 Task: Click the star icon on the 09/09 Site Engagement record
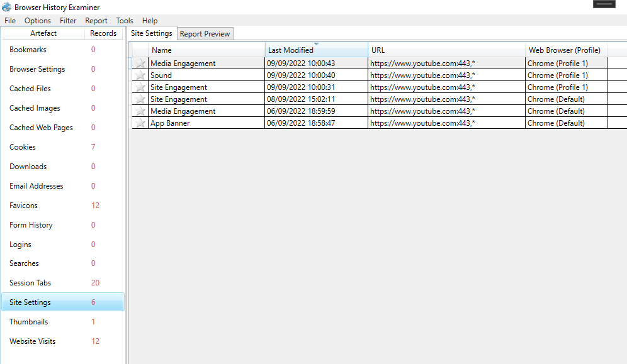coord(139,87)
